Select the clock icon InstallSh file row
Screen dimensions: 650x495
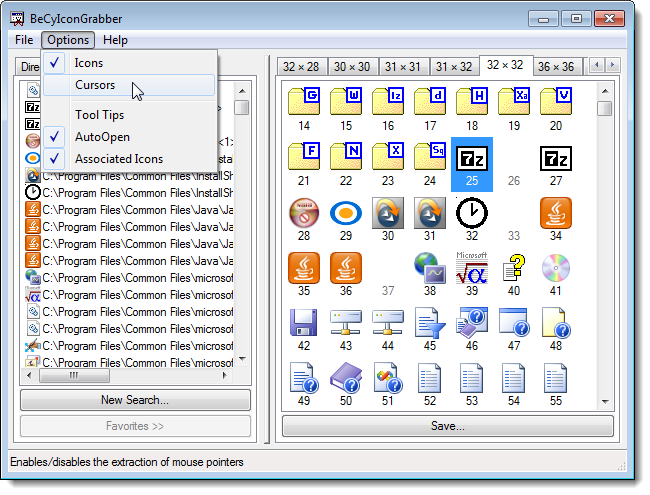129,193
